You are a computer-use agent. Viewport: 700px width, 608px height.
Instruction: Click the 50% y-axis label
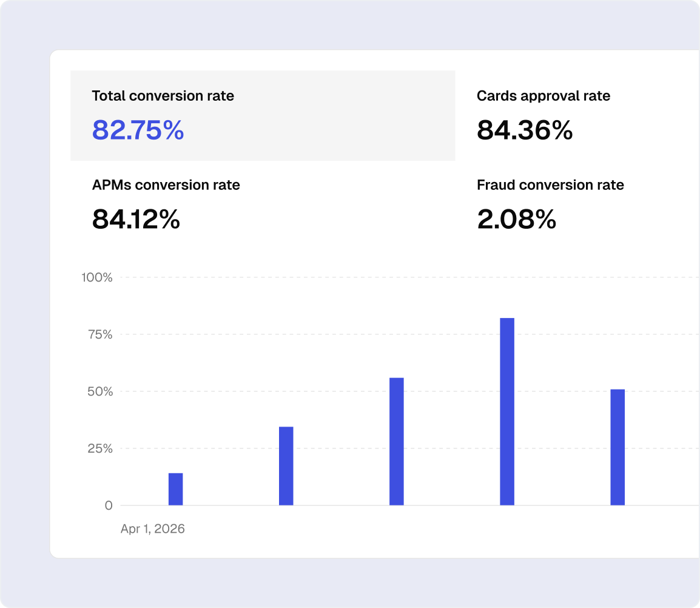pyautogui.click(x=99, y=392)
